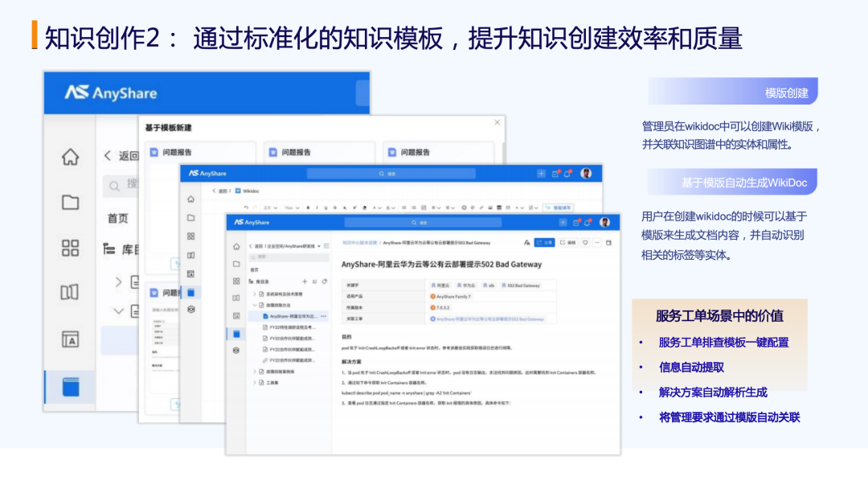Open Home icon in Wikidoc editor window sidebar
Image resolution: width=868 pixels, height=489 pixels.
coord(191,199)
